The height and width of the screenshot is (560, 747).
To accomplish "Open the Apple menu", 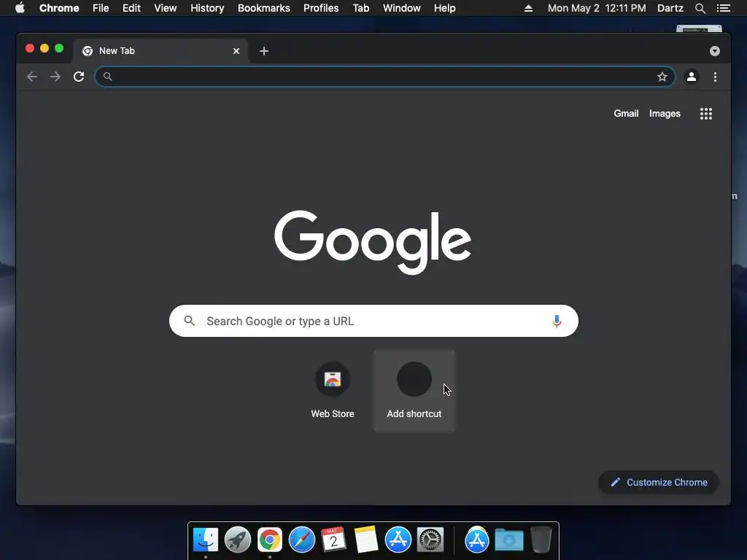I will click(20, 8).
